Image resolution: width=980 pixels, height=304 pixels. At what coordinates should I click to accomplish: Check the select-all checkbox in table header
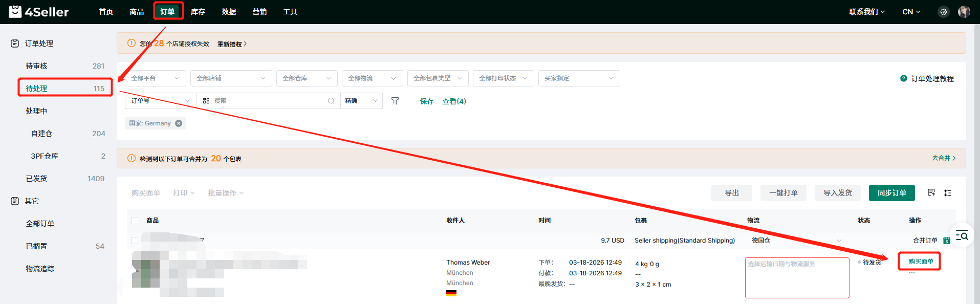[x=135, y=221]
